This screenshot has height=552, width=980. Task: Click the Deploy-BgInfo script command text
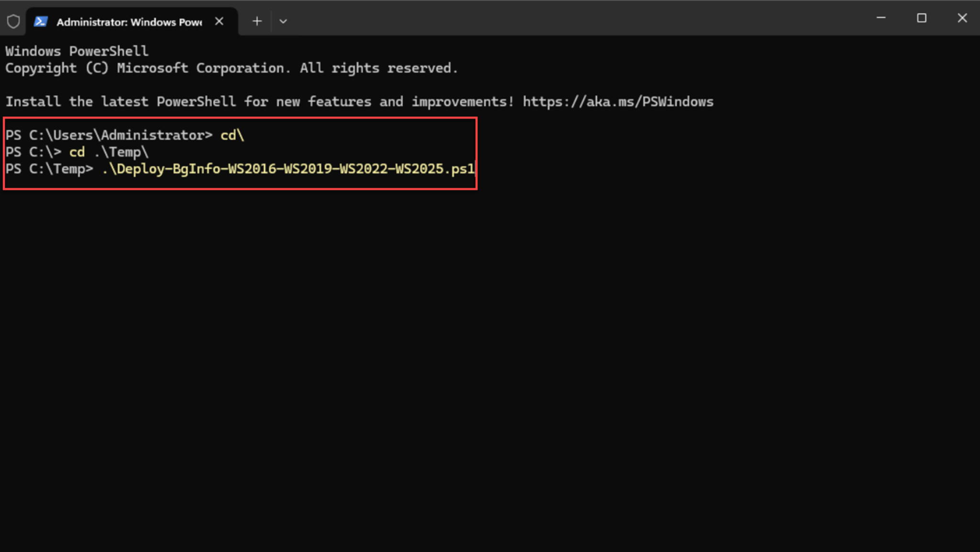click(288, 169)
